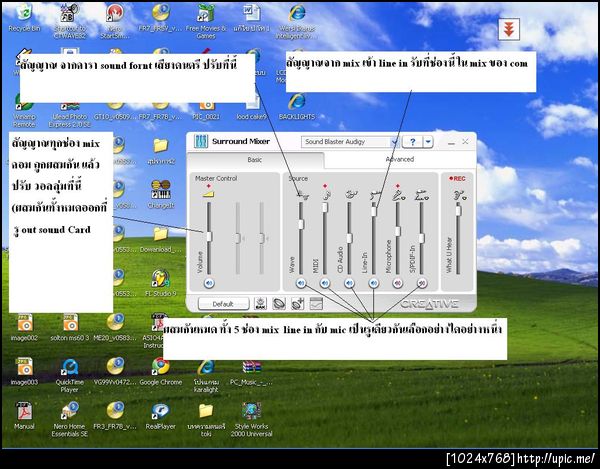This screenshot has width=600, height=469.
Task: Click the MIDI slider handle
Action: [325, 208]
